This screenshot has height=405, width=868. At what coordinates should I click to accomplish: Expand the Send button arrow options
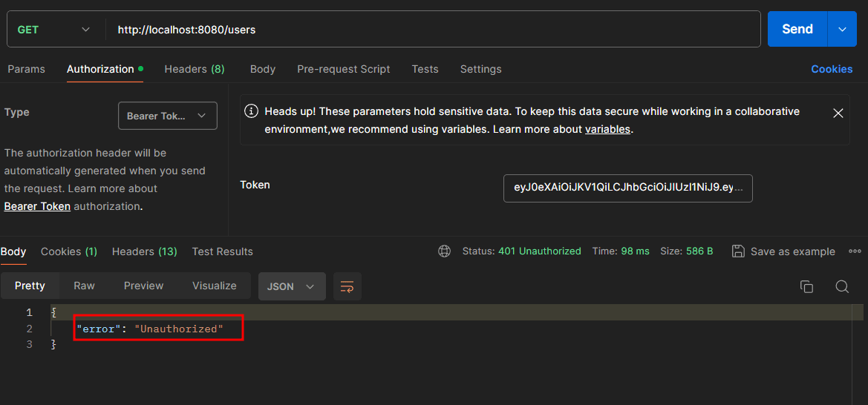click(x=842, y=30)
